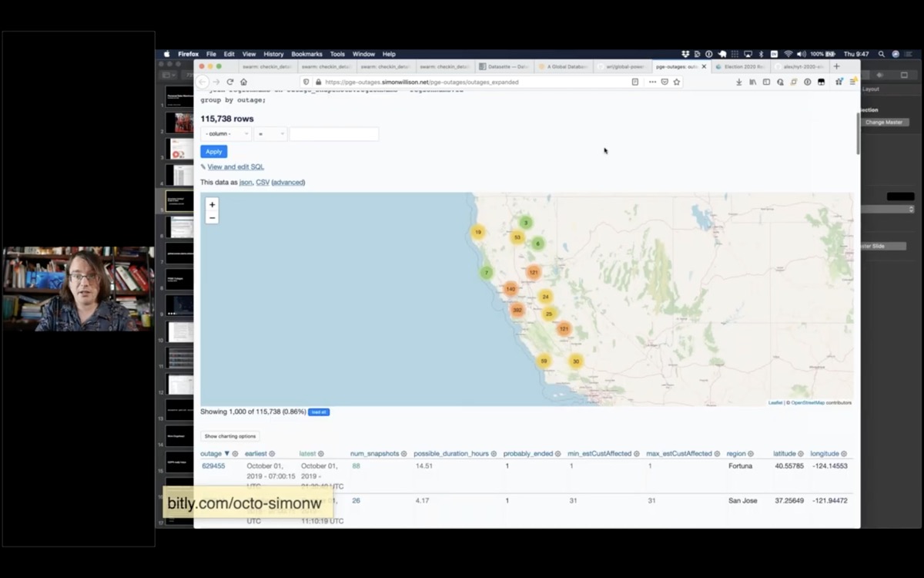
Task: Open the advanced export link
Action: (x=288, y=183)
